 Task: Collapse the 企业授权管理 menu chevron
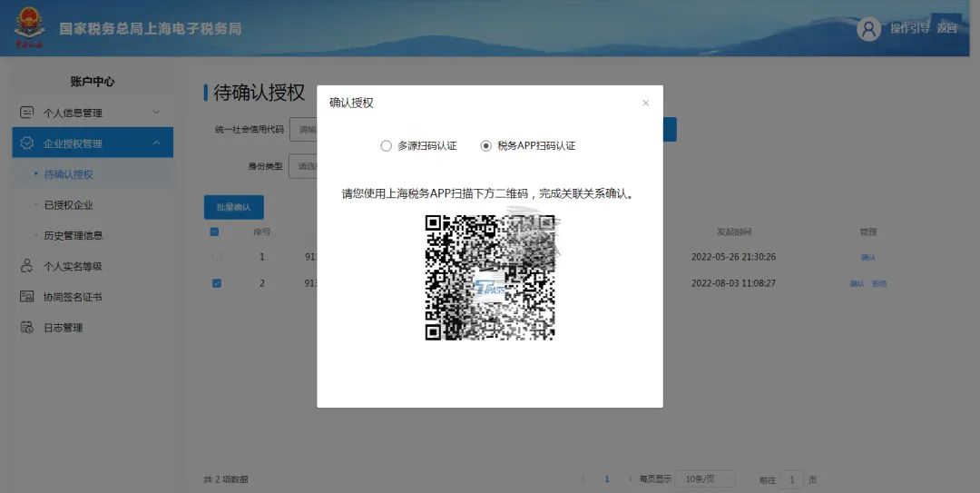click(x=156, y=143)
